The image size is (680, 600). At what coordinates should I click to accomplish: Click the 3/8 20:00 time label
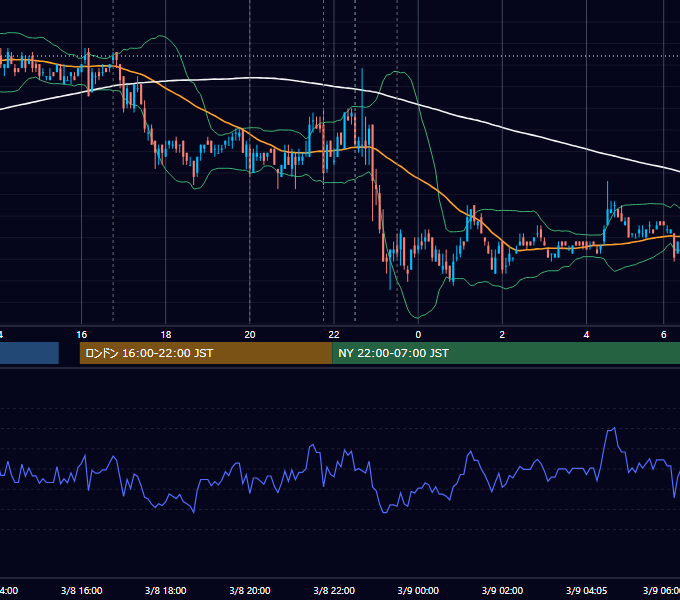pyautogui.click(x=250, y=590)
